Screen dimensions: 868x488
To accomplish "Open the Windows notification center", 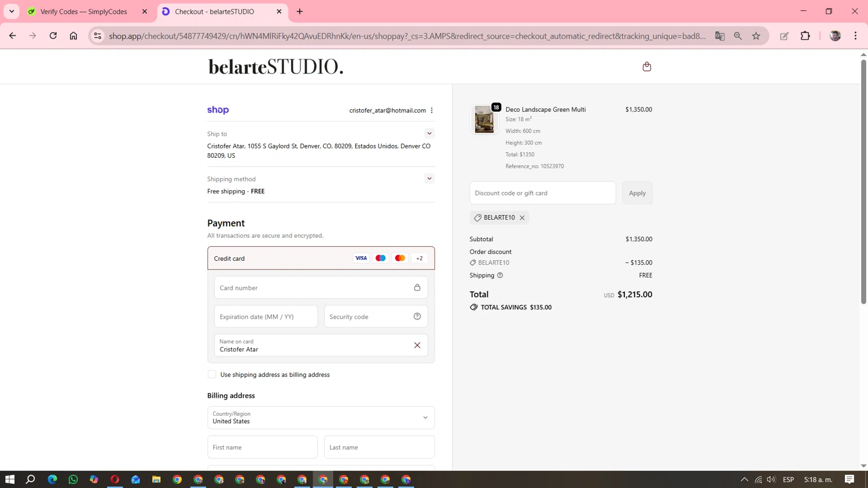I will [849, 479].
